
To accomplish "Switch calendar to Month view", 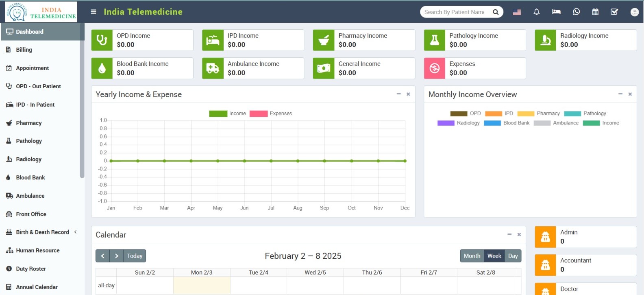I will click(x=472, y=256).
